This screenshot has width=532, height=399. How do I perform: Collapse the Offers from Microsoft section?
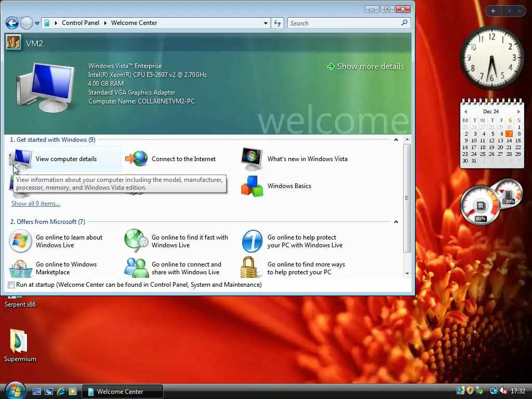pyautogui.click(x=396, y=222)
